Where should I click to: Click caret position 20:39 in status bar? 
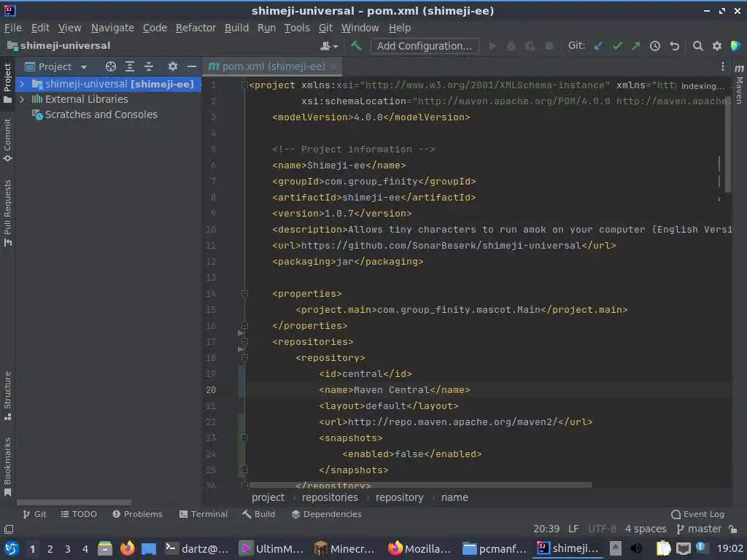click(x=546, y=529)
